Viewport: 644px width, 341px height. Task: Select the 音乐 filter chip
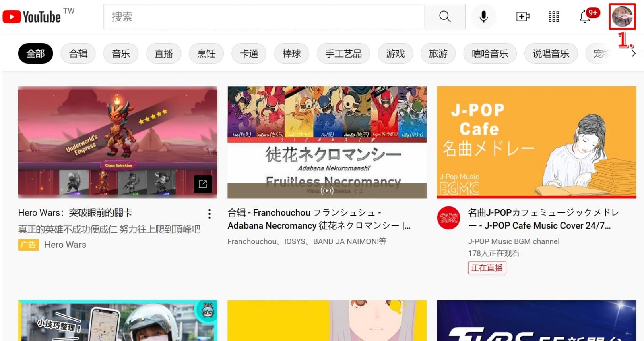pyautogui.click(x=121, y=54)
